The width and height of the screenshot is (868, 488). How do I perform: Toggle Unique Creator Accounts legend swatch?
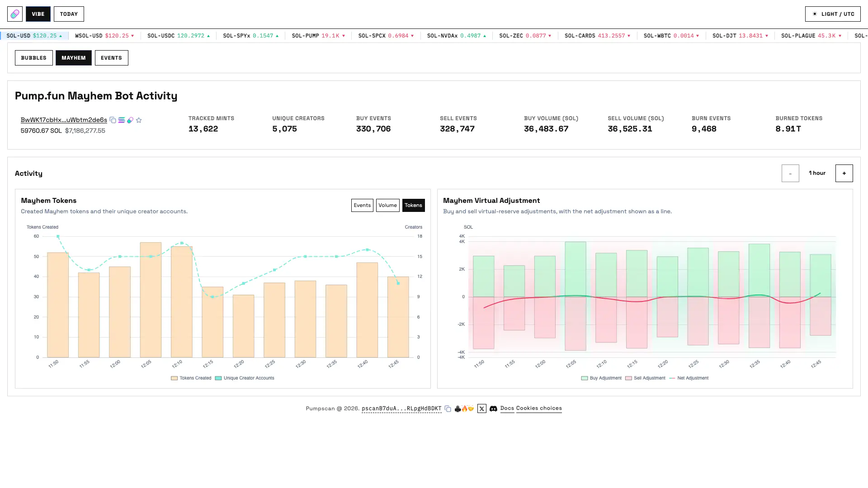(218, 378)
